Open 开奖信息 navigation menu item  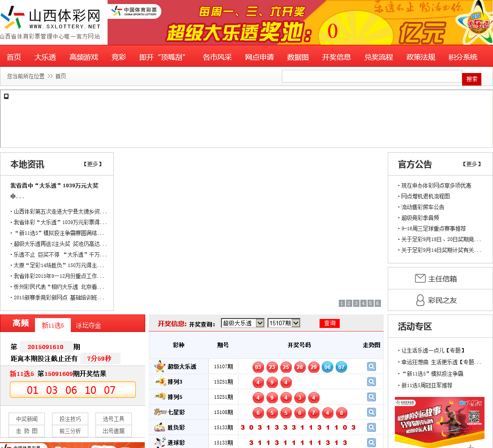coord(337,57)
